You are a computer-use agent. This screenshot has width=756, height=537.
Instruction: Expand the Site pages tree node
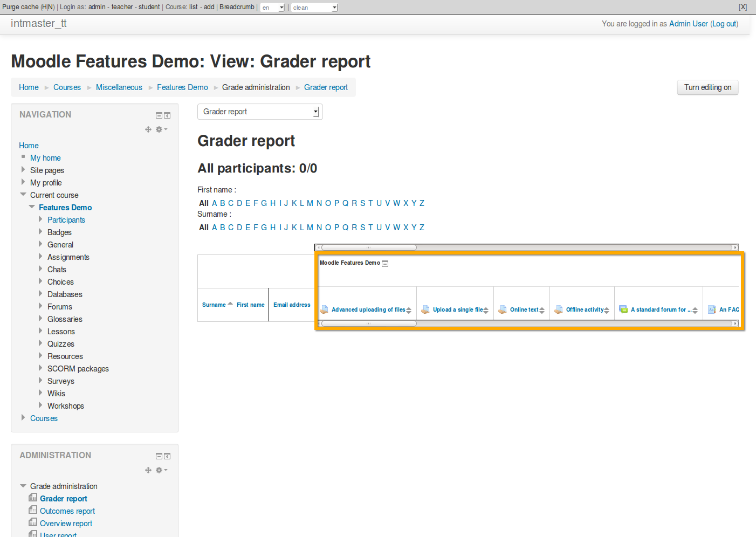[23, 170]
